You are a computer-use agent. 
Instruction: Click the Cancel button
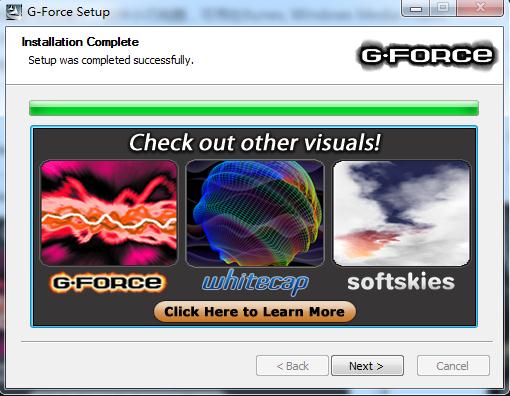(x=453, y=366)
